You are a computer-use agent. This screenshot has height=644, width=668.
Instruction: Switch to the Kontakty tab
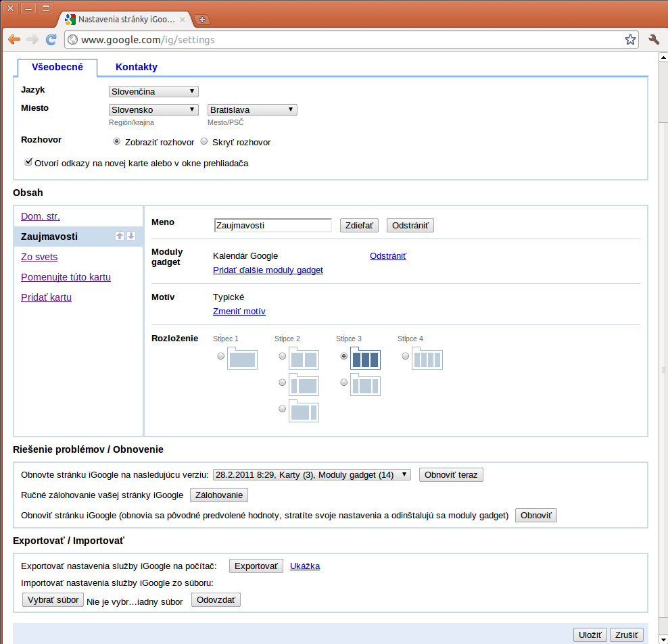click(137, 67)
